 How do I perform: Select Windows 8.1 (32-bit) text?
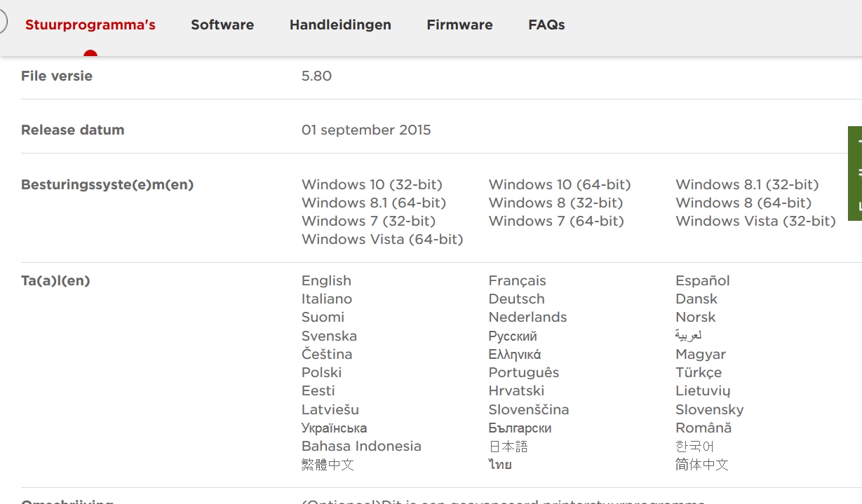point(747,185)
